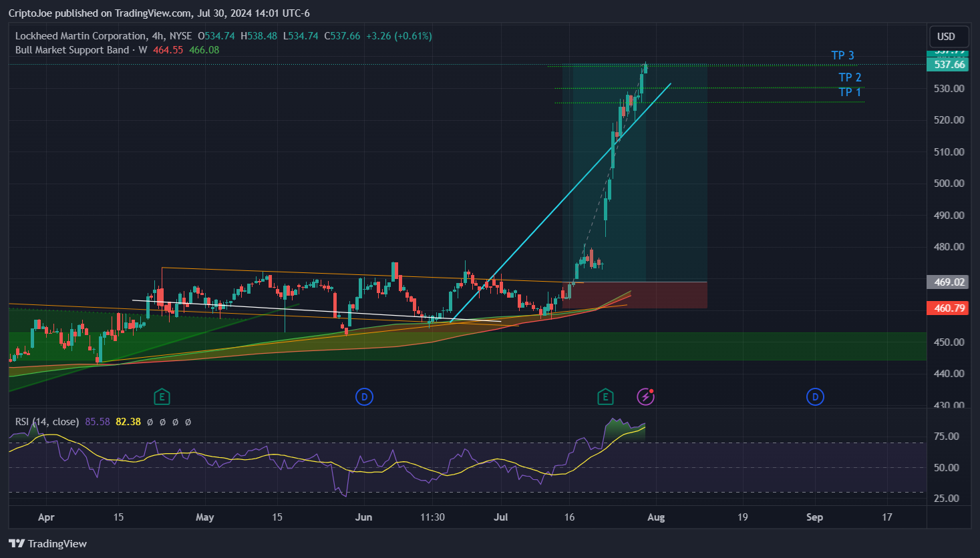The height and width of the screenshot is (558, 980).
Task: Click the yellow RSI average value 82.38
Action: [128, 422]
